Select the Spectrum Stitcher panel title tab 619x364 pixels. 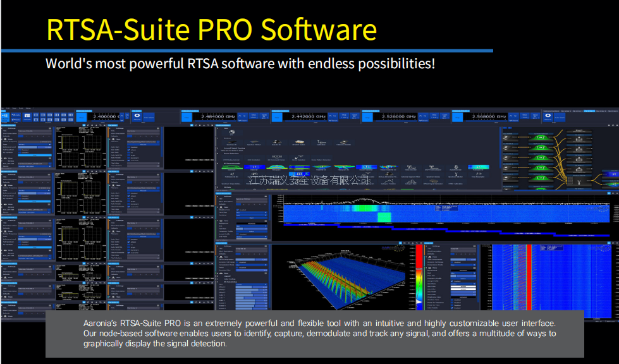[x=223, y=193]
